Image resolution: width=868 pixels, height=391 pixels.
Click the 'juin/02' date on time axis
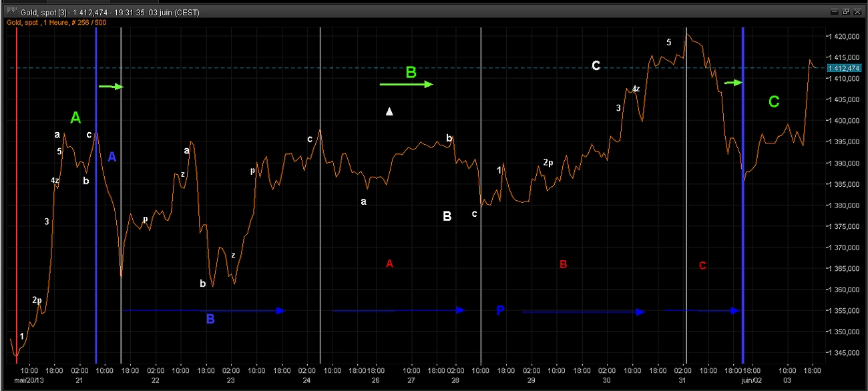tap(751, 380)
